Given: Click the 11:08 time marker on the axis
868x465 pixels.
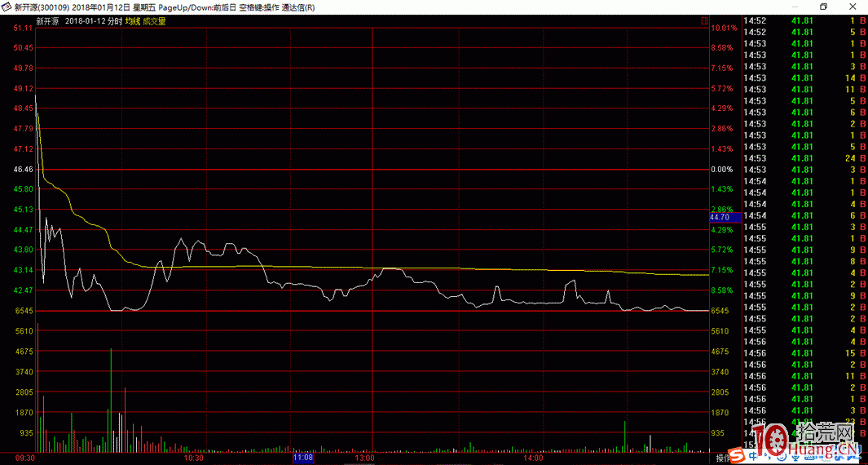Looking at the screenshot, I should [x=303, y=458].
